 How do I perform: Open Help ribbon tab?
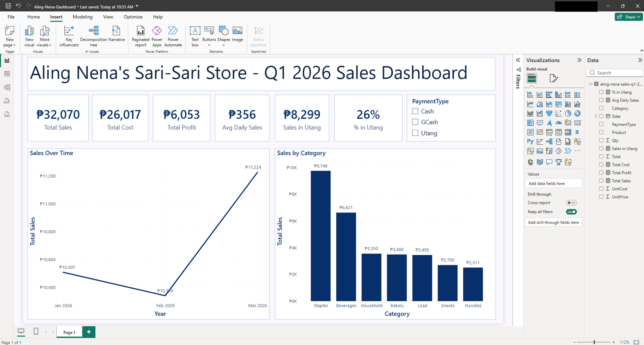(x=158, y=17)
